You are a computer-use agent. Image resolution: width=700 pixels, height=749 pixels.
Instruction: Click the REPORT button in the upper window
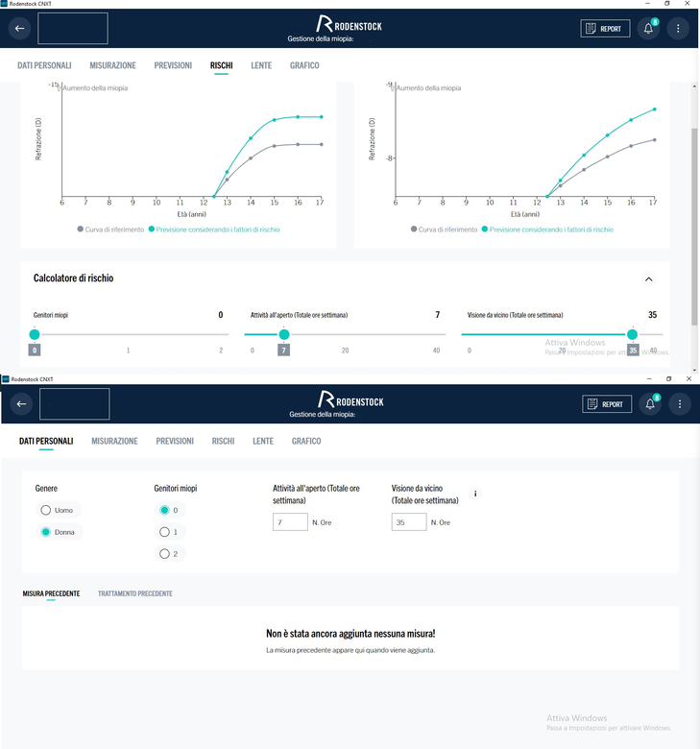pos(605,28)
